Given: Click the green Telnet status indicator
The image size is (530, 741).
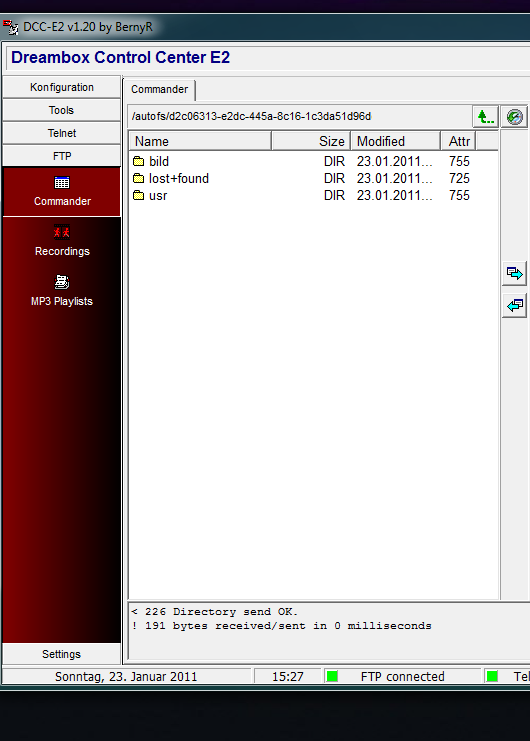Looking at the screenshot, I should point(492,676).
